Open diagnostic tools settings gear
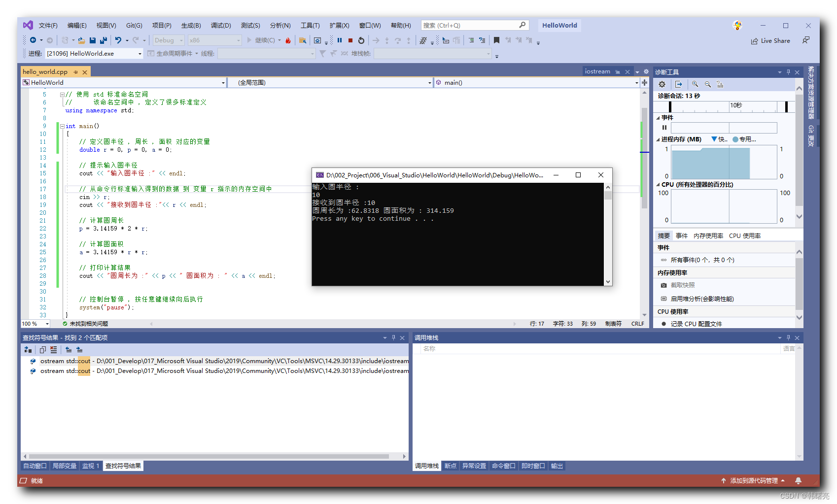The width and height of the screenshot is (837, 504). click(662, 84)
